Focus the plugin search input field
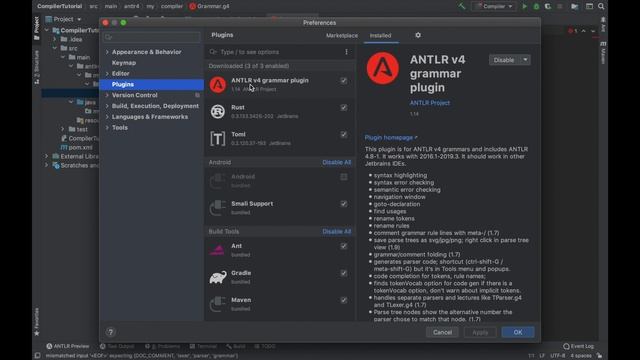This screenshot has height=360, width=640. point(279,52)
